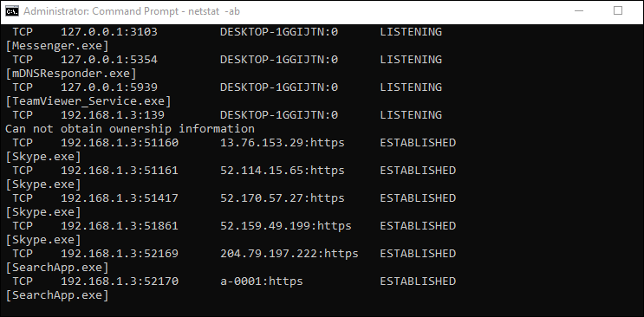
Task: Click foreign address 13.76.153.29:https
Action: [283, 143]
